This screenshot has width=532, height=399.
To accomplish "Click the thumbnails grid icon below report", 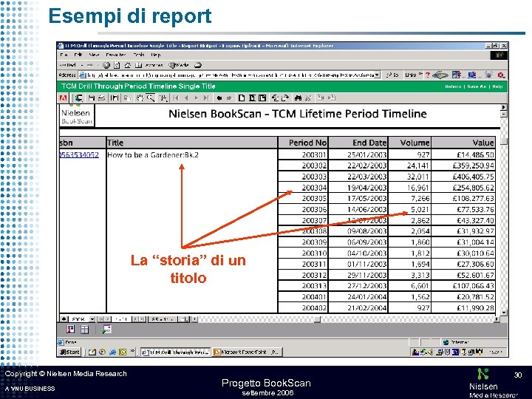I will [x=84, y=329].
